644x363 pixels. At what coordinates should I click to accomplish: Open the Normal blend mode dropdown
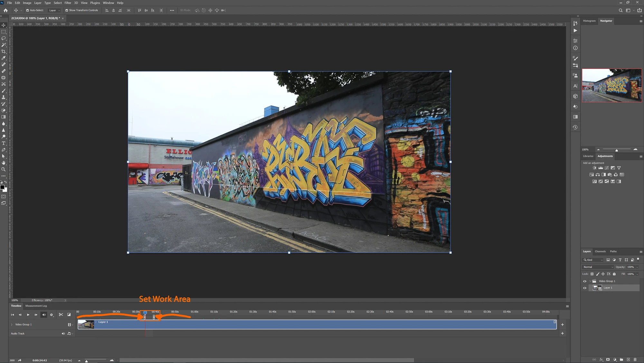pos(598,267)
